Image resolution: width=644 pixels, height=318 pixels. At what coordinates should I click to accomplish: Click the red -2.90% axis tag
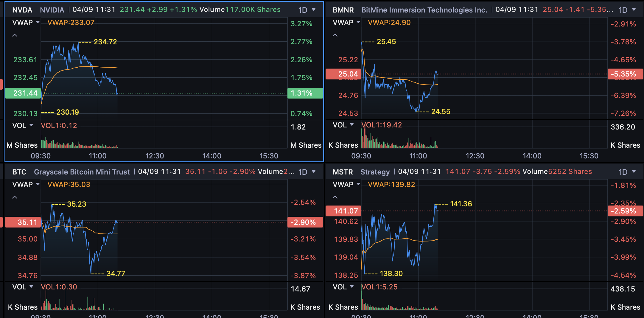click(x=305, y=222)
